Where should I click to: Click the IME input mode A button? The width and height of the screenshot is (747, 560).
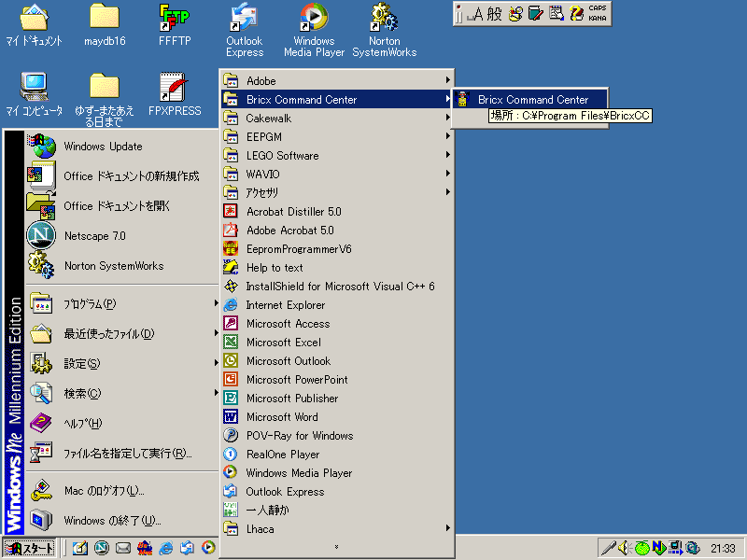coord(478,14)
